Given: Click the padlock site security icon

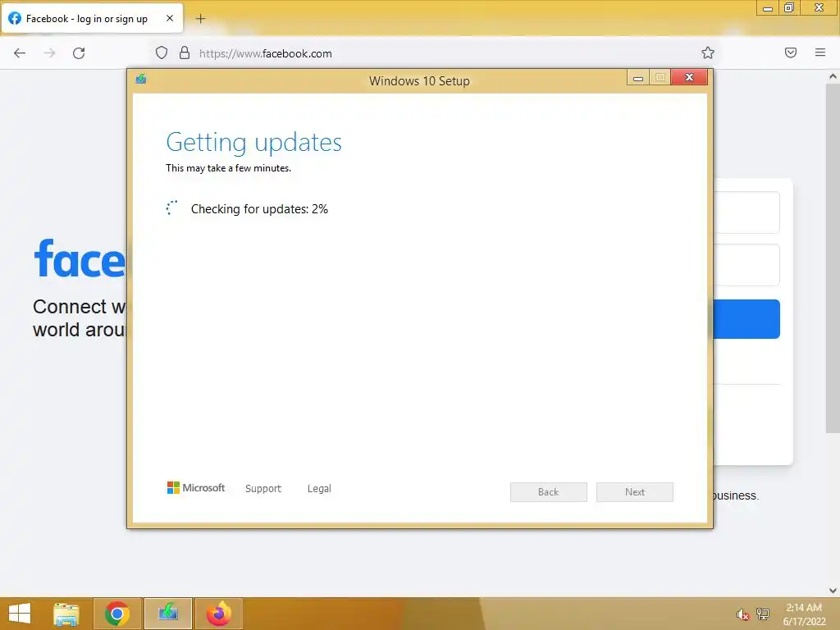Looking at the screenshot, I should point(185,52).
